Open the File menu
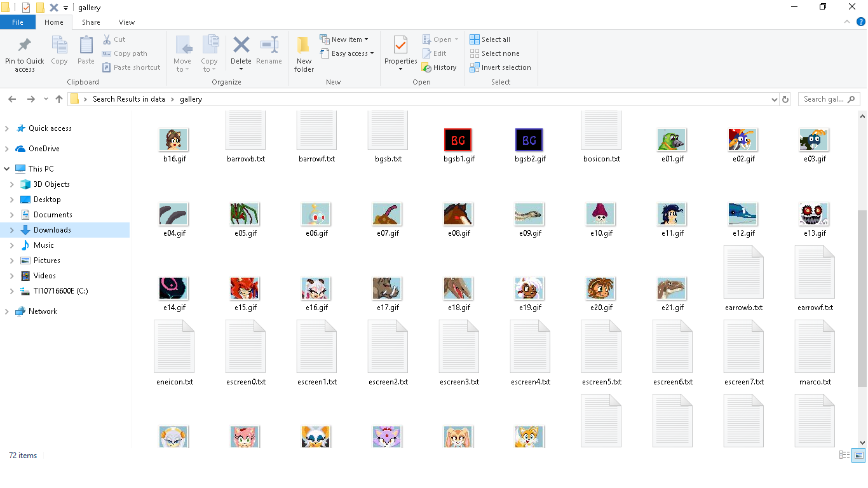Viewport: 868px width, 488px height. coord(18,22)
